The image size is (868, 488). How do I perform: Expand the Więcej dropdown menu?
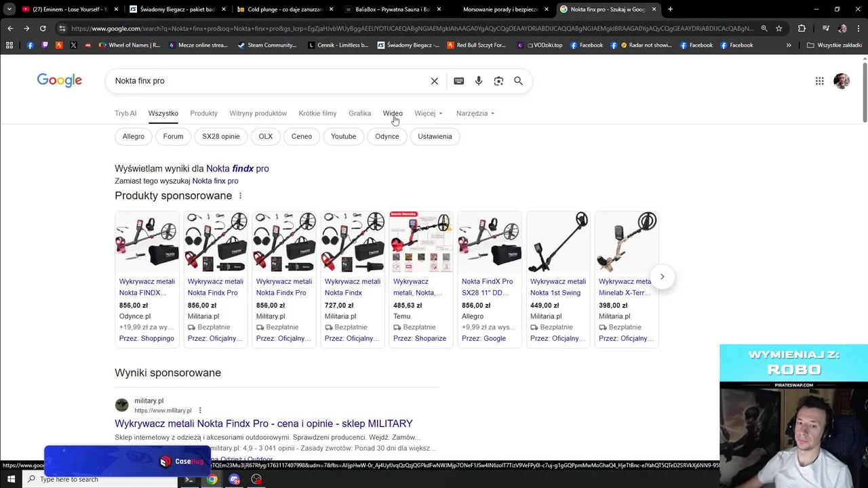tap(429, 113)
